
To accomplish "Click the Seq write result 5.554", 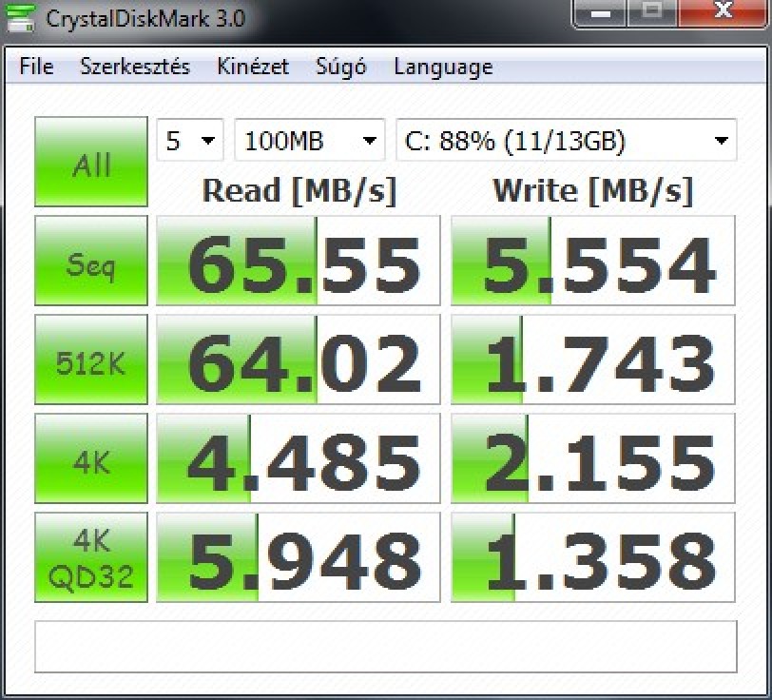I will (593, 261).
